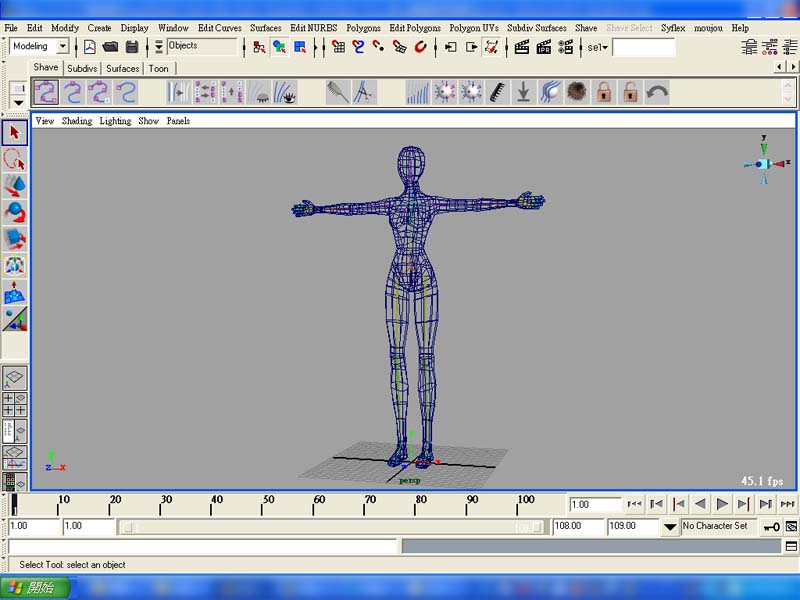Click the closed padlock Shave shelf icon

[604, 92]
